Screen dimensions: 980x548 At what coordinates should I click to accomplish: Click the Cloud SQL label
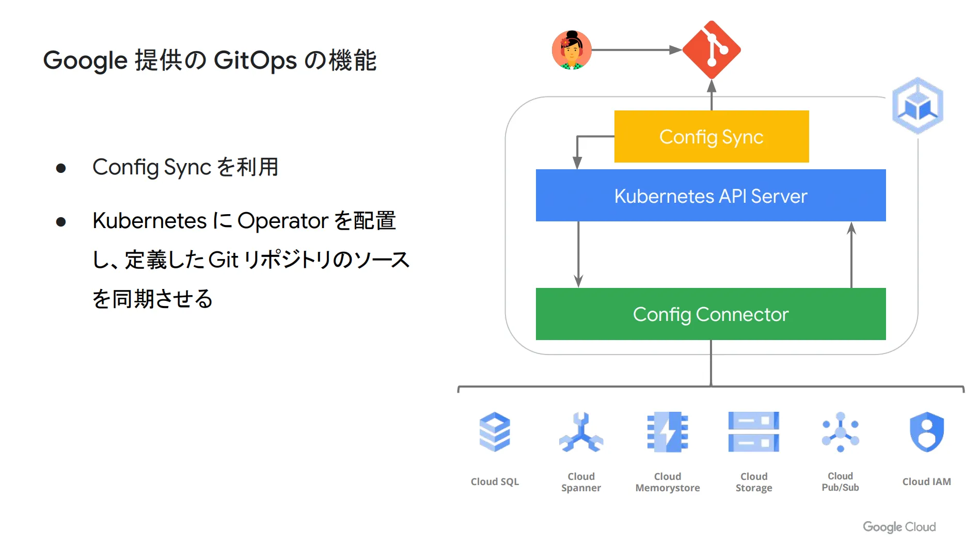point(495,482)
